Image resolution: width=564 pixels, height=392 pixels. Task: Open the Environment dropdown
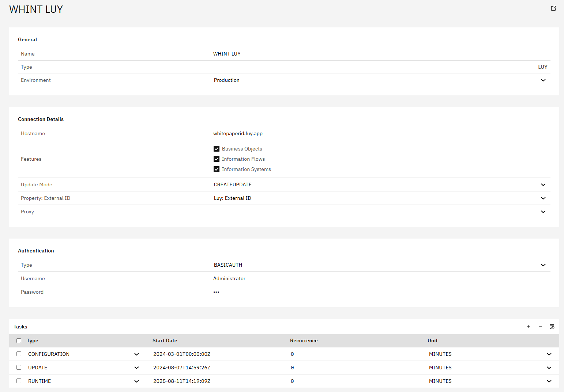tap(543, 80)
